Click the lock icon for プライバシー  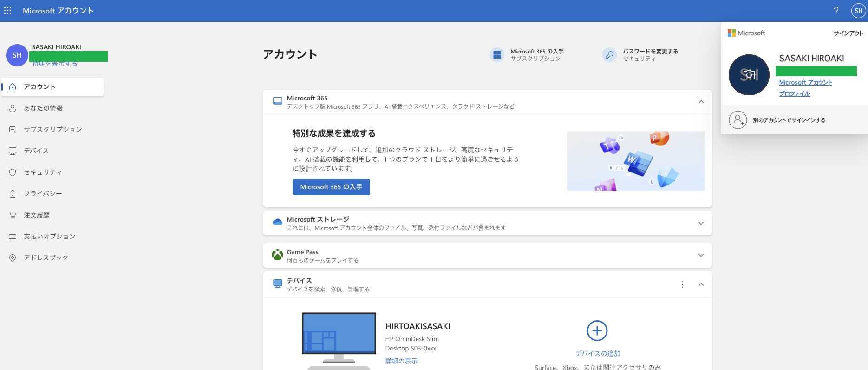13,194
